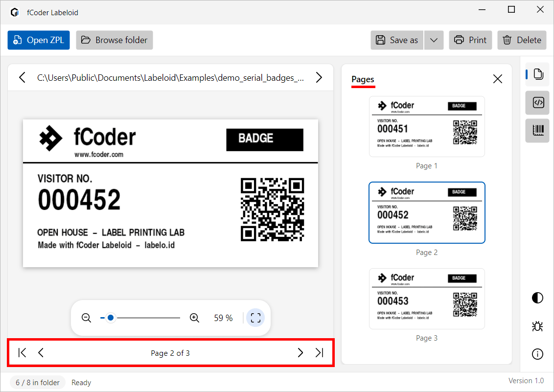554x392 pixels.
Task: Minimize the Labeloid window
Action: [x=482, y=9]
